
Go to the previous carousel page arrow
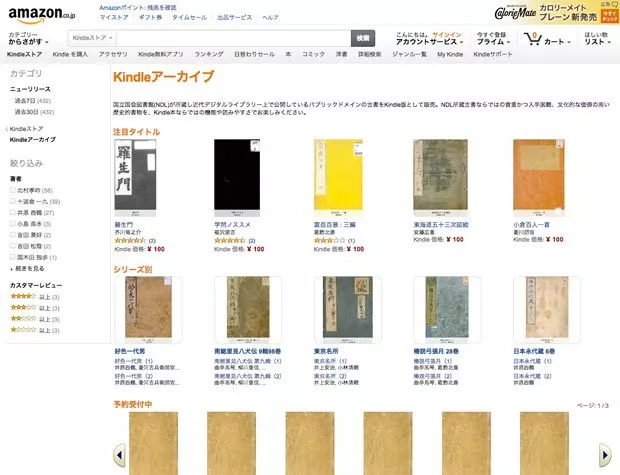119,455
